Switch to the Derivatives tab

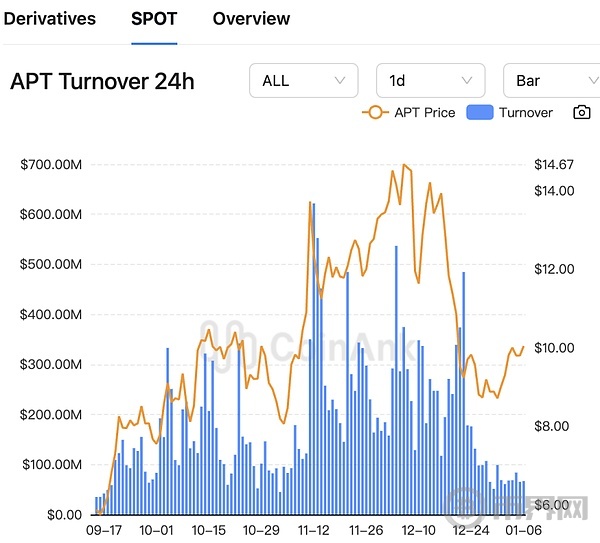click(x=50, y=19)
